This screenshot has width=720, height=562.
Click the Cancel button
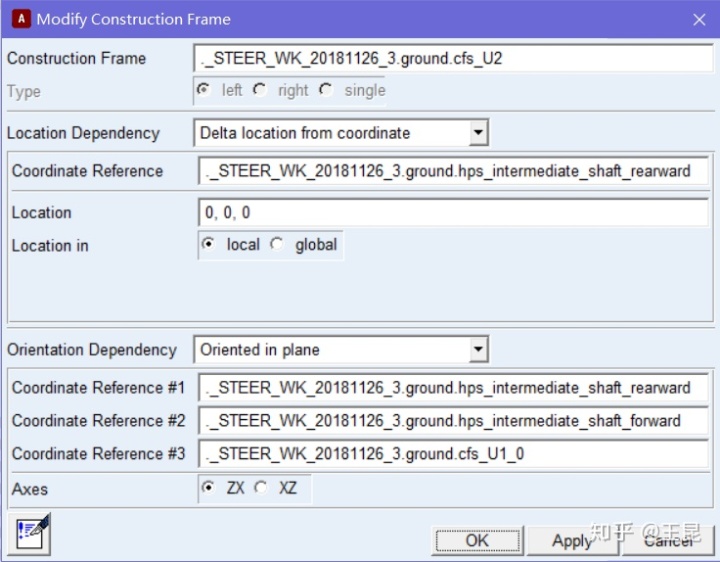pyautogui.click(x=668, y=540)
